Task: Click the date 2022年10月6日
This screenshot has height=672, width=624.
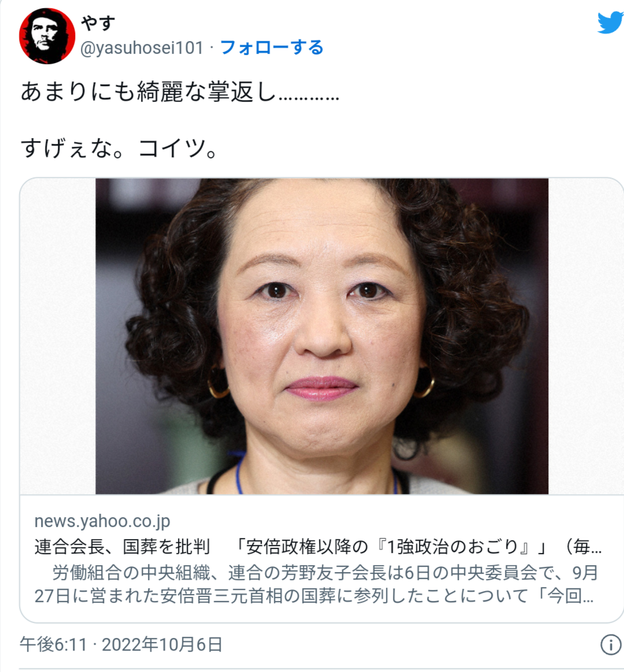Action: pyautogui.click(x=162, y=644)
